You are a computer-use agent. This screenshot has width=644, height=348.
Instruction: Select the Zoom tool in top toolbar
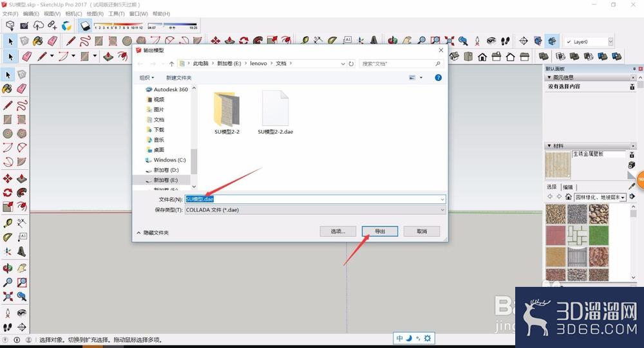(421, 41)
